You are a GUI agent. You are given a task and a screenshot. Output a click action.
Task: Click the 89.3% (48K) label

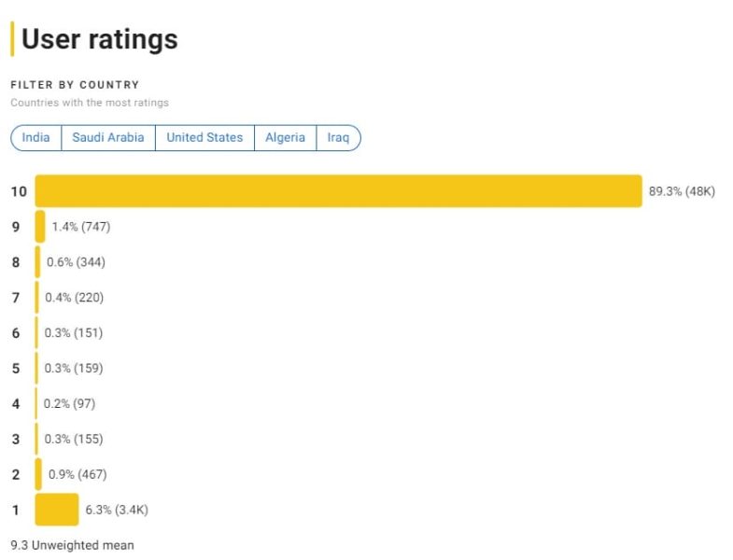[682, 191]
